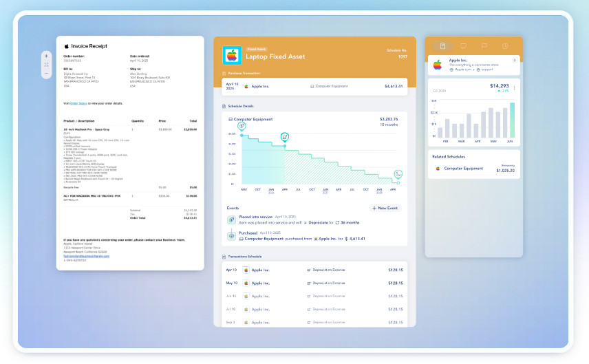Click the Related Schedules heading

[449, 157]
